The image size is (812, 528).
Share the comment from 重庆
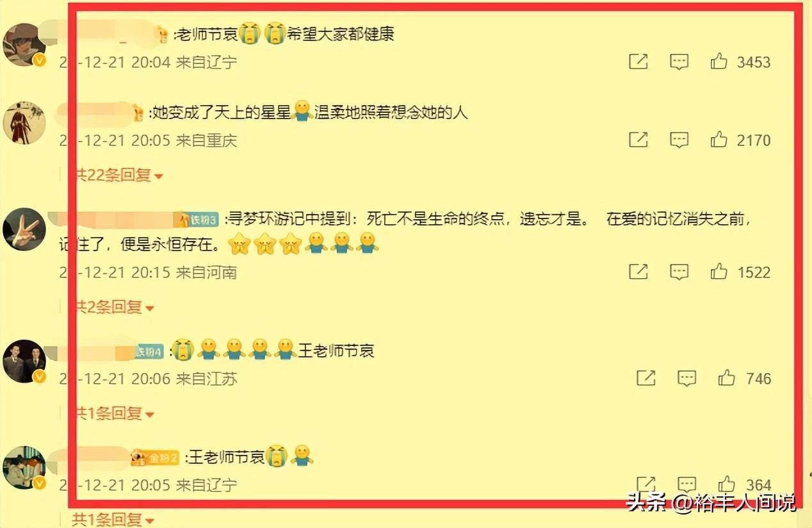638,139
